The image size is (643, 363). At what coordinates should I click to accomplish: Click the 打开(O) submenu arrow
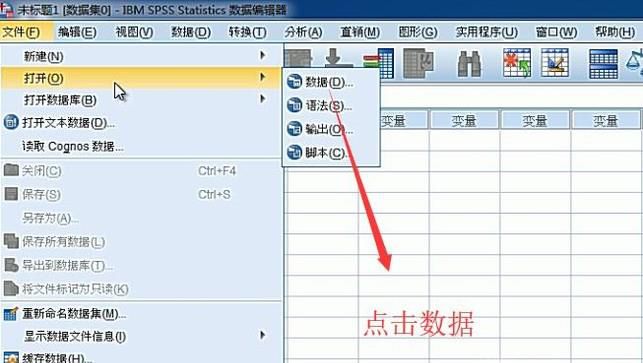(262, 77)
